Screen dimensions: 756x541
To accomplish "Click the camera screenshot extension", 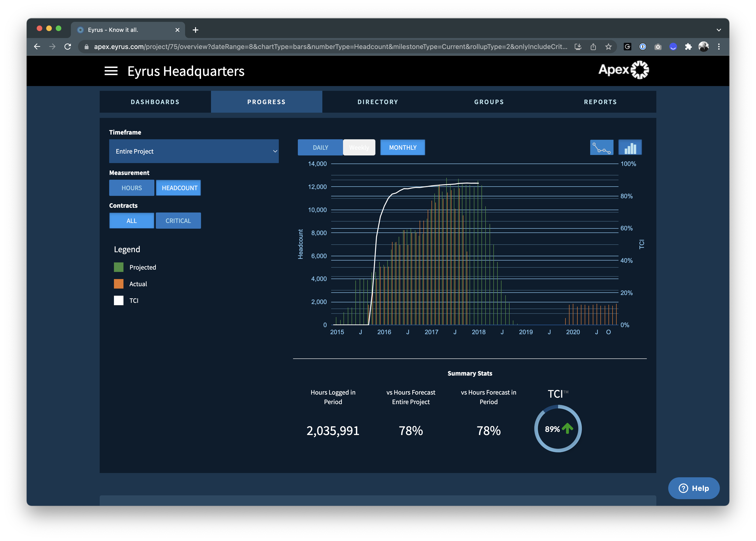I will coord(658,47).
